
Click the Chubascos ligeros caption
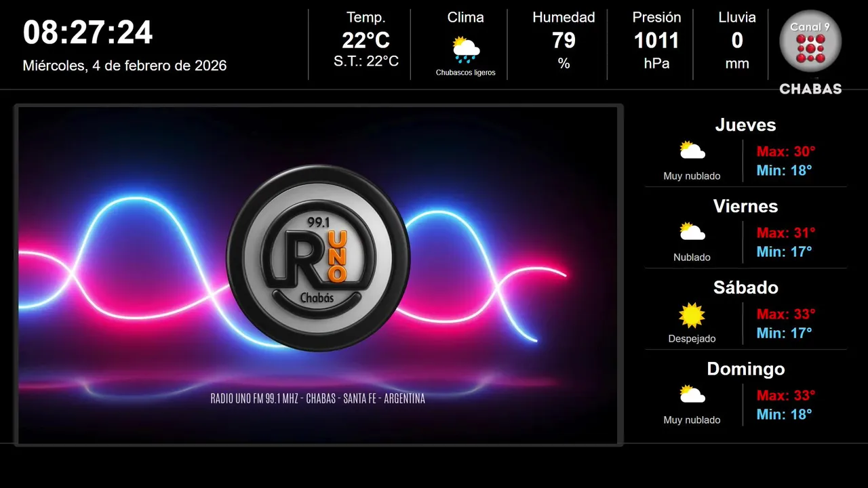[x=466, y=73]
